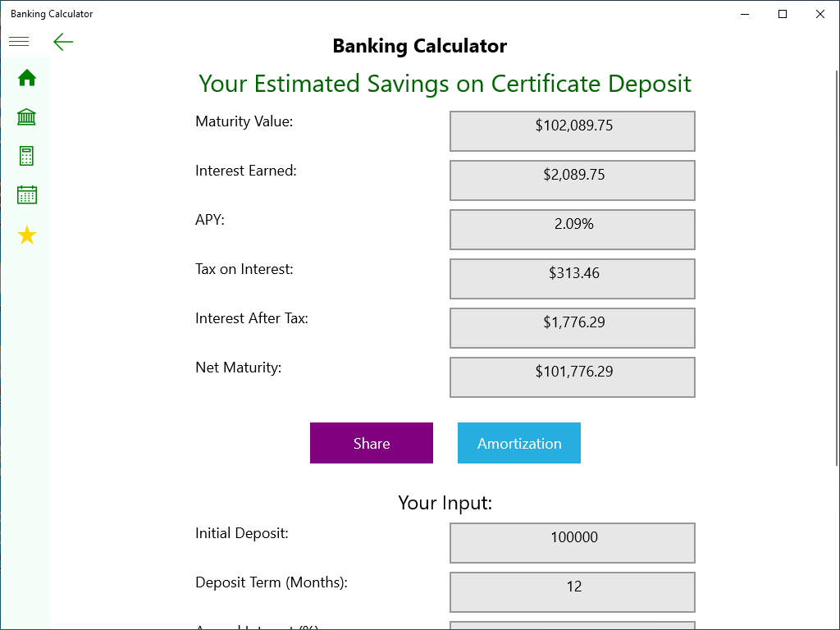Maximize the Banking Calculator window
The height and width of the screenshot is (630, 840).
783,14
